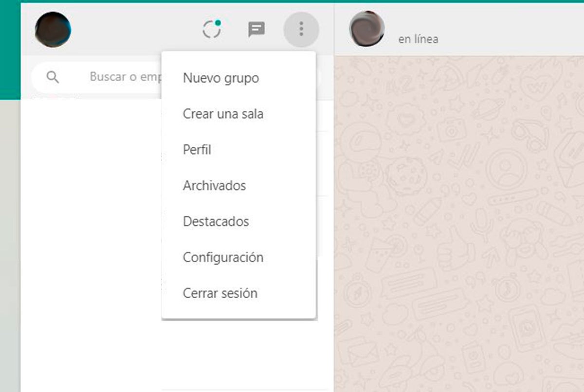The width and height of the screenshot is (584, 392).
Task: Log out via 'Cerrar sesión'
Action: 220,293
